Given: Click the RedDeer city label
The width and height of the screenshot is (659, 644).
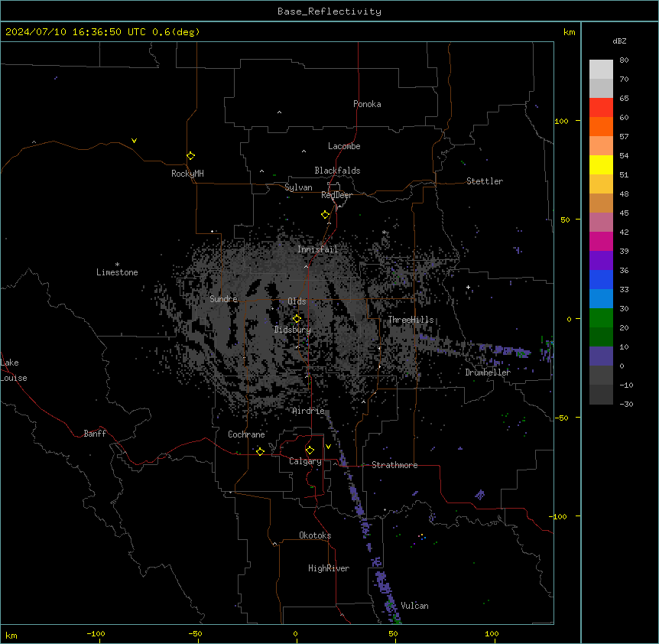Looking at the screenshot, I should [x=336, y=195].
